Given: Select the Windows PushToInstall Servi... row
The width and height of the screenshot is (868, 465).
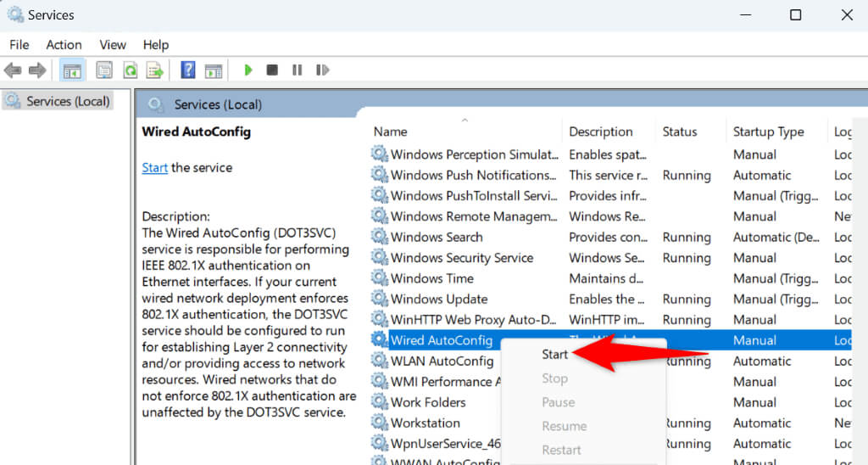Looking at the screenshot, I should (610, 196).
